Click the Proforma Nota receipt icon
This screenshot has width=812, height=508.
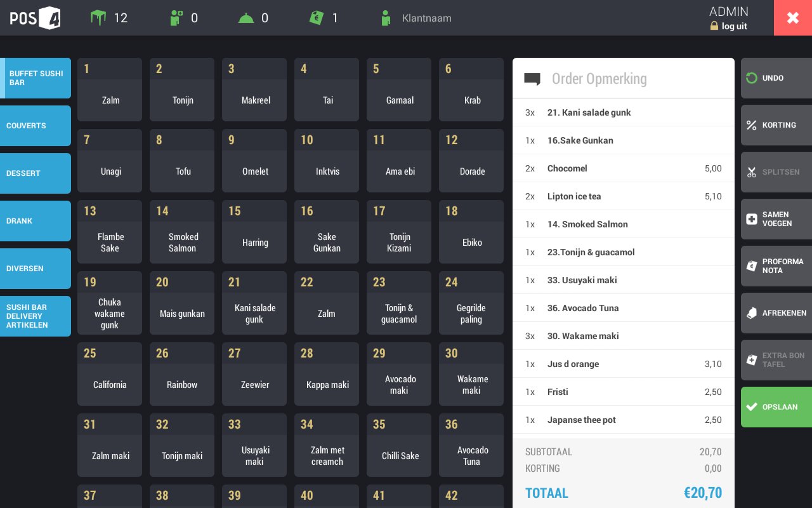(752, 266)
